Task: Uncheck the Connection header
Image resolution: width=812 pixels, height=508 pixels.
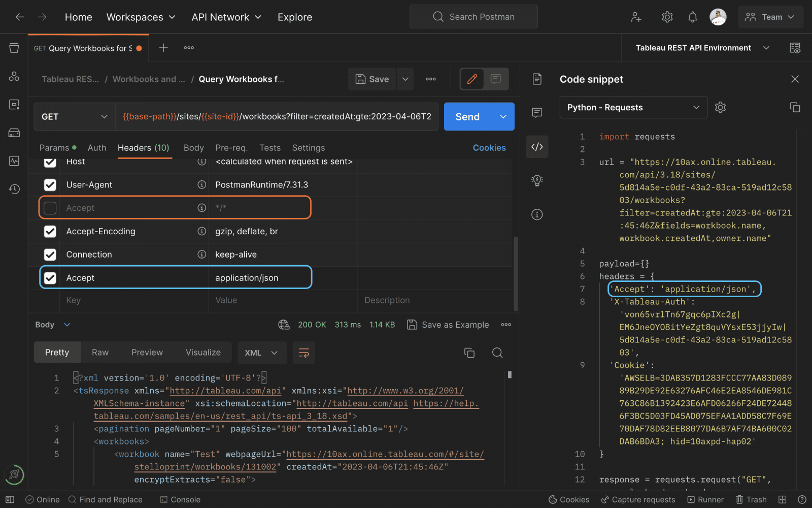Action: [50, 255]
